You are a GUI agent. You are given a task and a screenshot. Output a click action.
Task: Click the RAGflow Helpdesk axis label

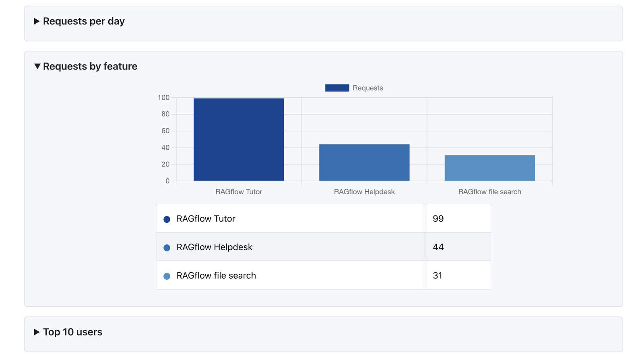click(364, 192)
